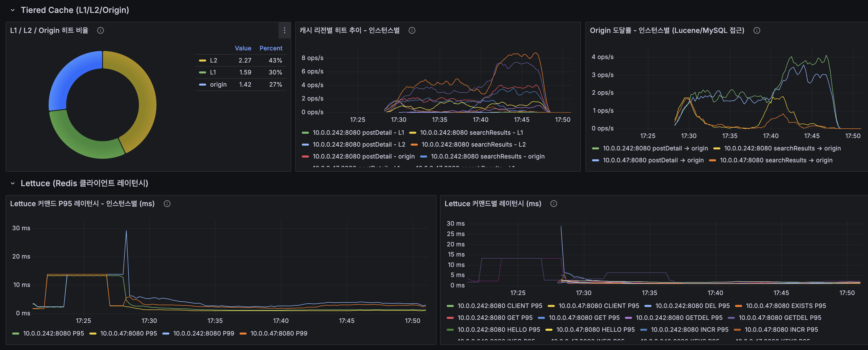Screen dimensions: 868x350
Task: Toggle L1 series in donut legend
Action: (213, 72)
